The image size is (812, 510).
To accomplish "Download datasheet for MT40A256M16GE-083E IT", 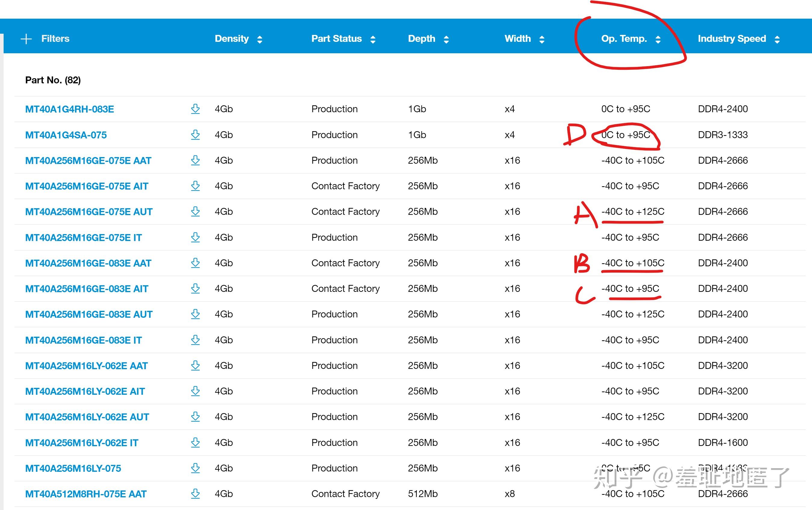I will [x=195, y=340].
